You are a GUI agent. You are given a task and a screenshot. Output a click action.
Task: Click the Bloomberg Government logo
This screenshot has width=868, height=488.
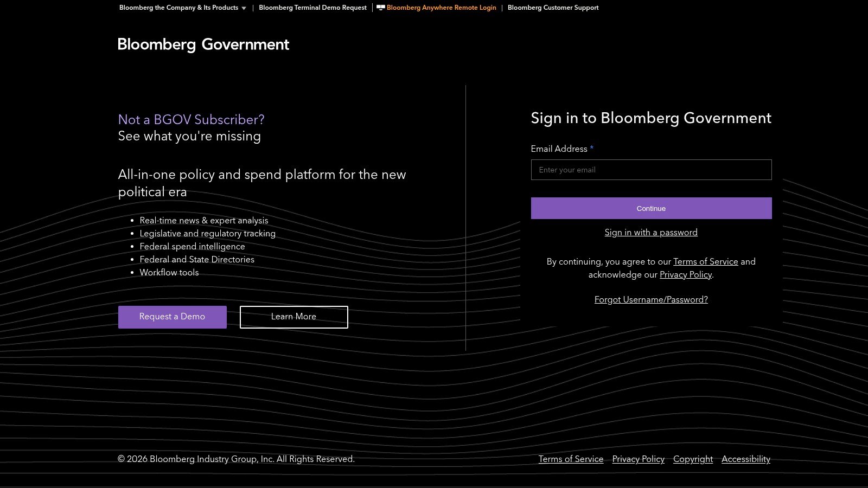pyautogui.click(x=203, y=44)
